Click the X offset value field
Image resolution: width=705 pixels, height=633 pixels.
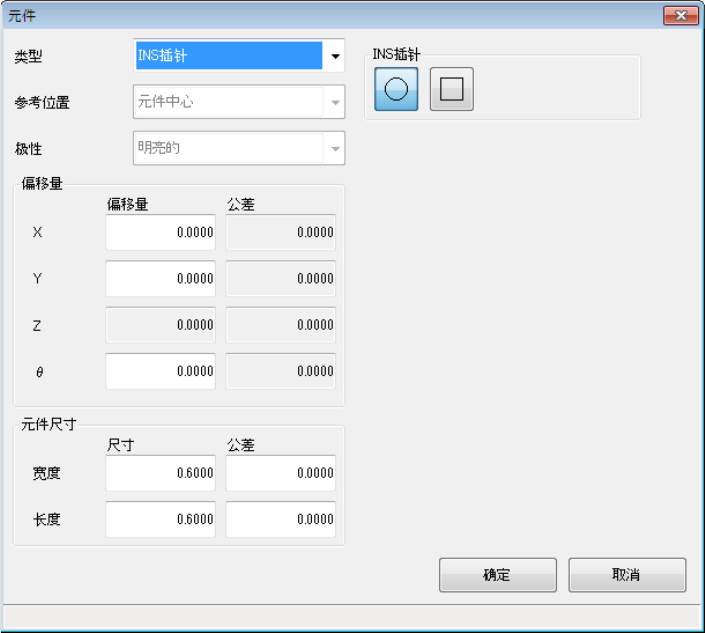coord(161,232)
